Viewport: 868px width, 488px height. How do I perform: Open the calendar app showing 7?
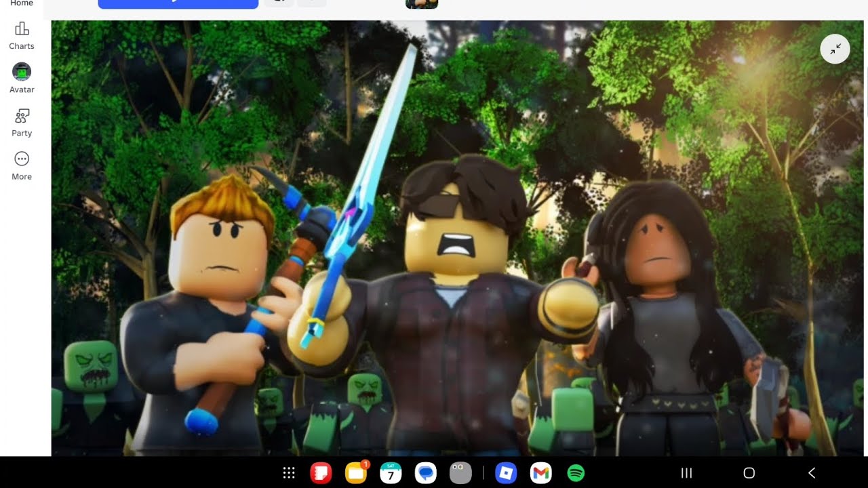[x=391, y=473]
